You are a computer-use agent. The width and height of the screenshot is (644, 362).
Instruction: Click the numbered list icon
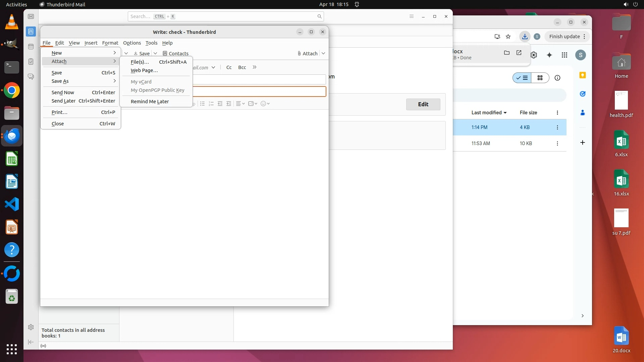tap(211, 104)
